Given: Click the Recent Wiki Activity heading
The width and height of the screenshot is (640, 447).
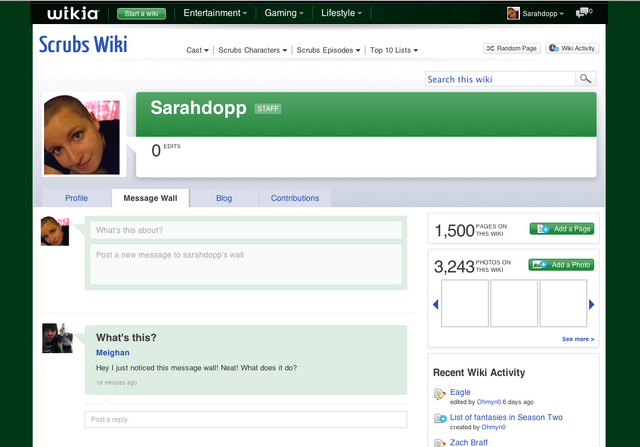Looking at the screenshot, I should point(479,372).
